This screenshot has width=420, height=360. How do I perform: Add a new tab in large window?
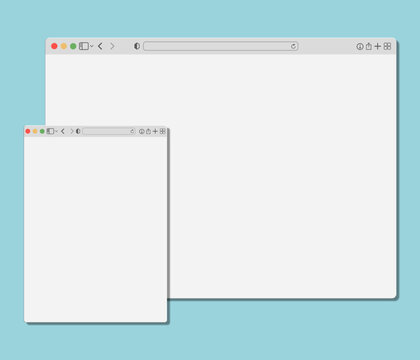[377, 46]
